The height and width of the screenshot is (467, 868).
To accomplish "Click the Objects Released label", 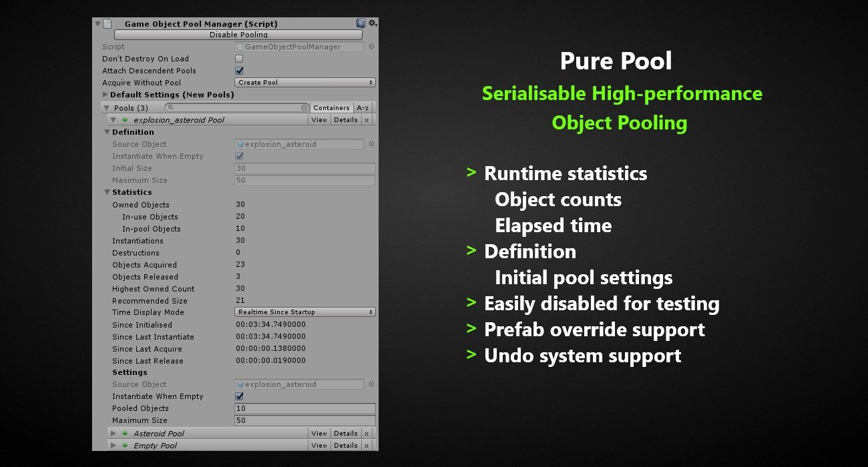I will [x=146, y=277].
